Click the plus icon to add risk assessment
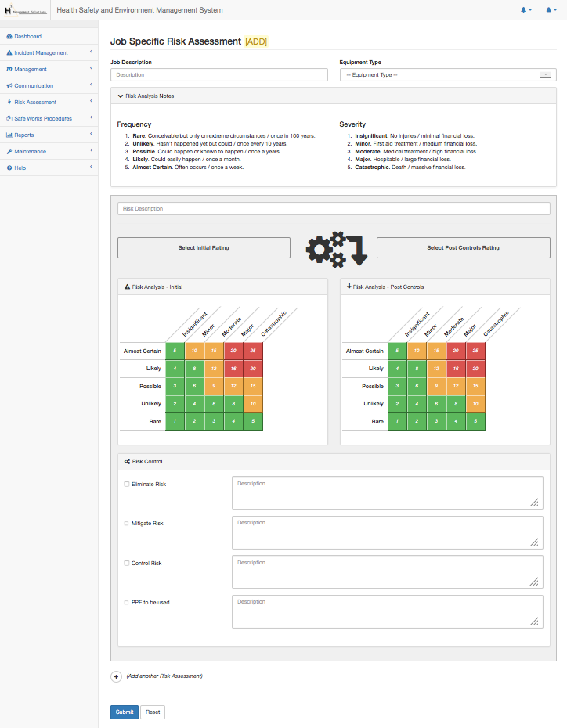 coord(117,676)
